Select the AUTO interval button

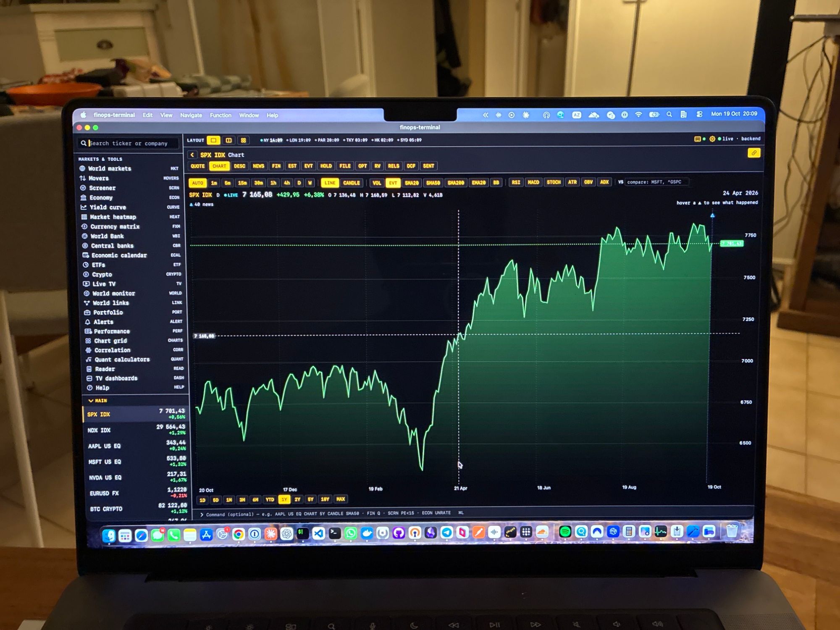point(197,183)
